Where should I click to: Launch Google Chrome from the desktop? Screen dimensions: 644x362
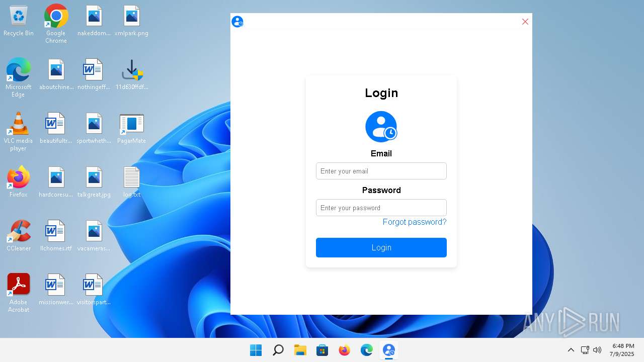point(56,24)
